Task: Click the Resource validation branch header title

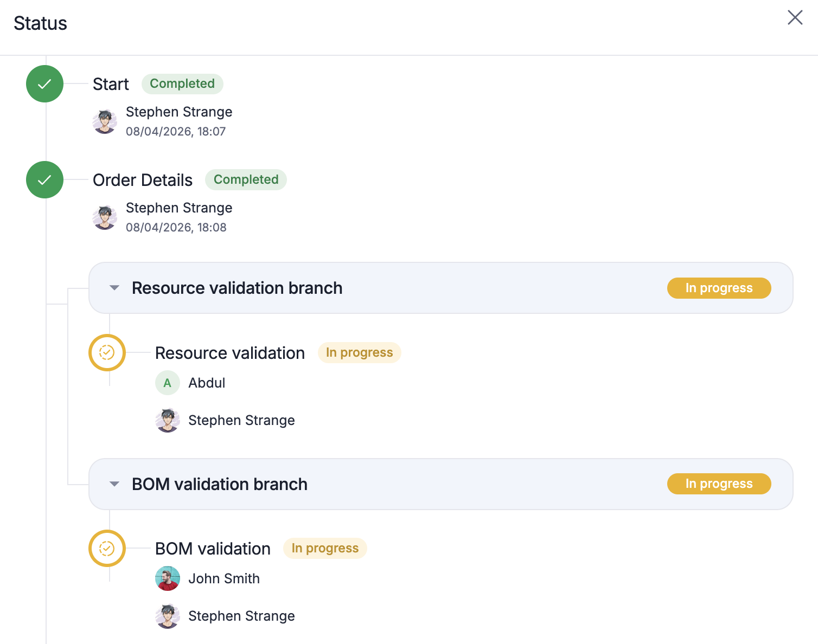Action: [237, 288]
